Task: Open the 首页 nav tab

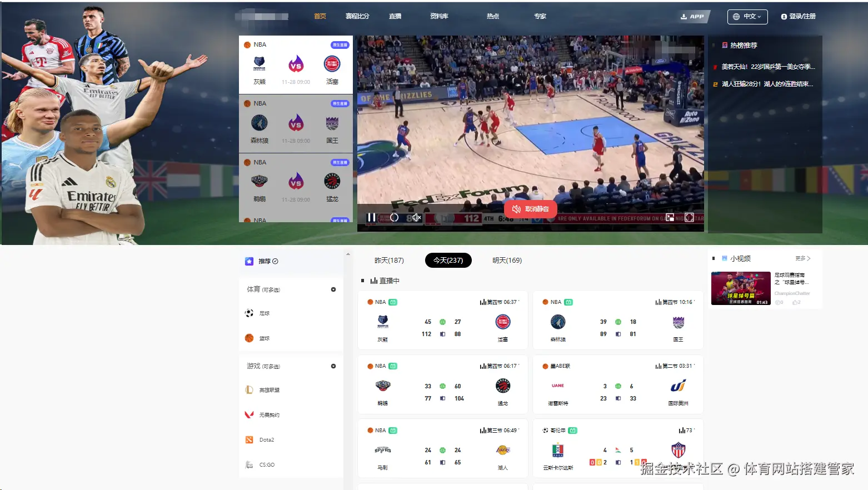Action: pos(320,16)
